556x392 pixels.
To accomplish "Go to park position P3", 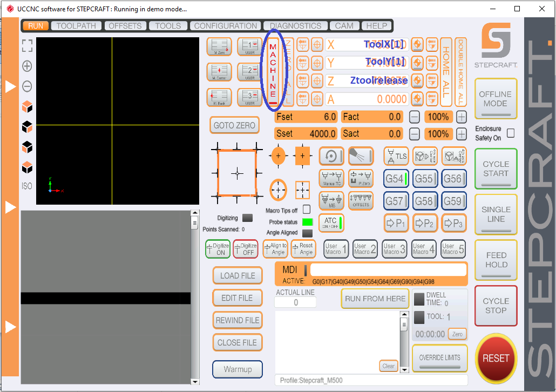I will click(453, 223).
